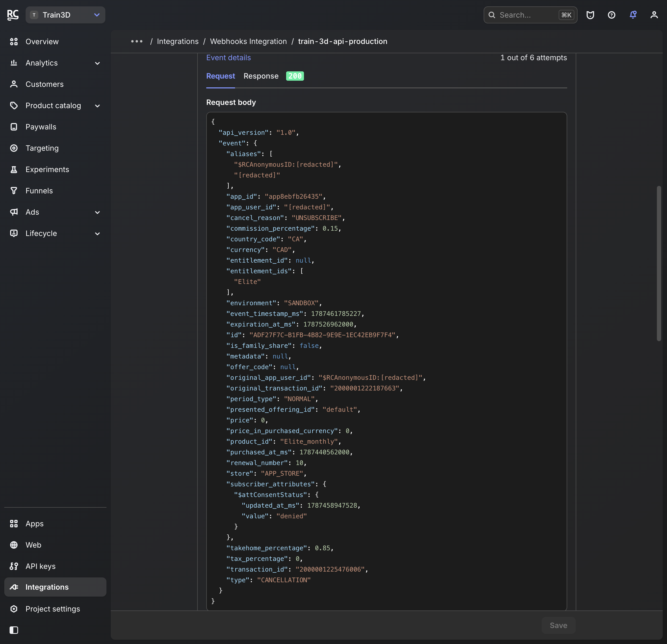Click the "ADF27F7C-B1FB-4B82-9E9E-1EC42EB9F7F4" id value

coord(322,335)
